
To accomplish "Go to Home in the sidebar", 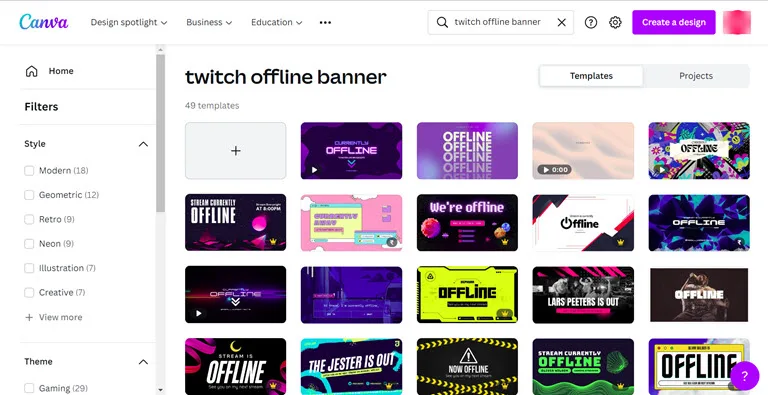I will [61, 71].
